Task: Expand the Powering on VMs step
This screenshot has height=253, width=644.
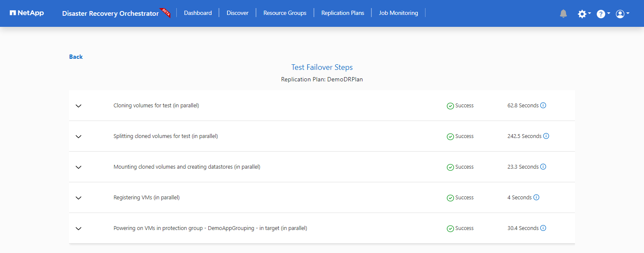Action: click(x=78, y=229)
